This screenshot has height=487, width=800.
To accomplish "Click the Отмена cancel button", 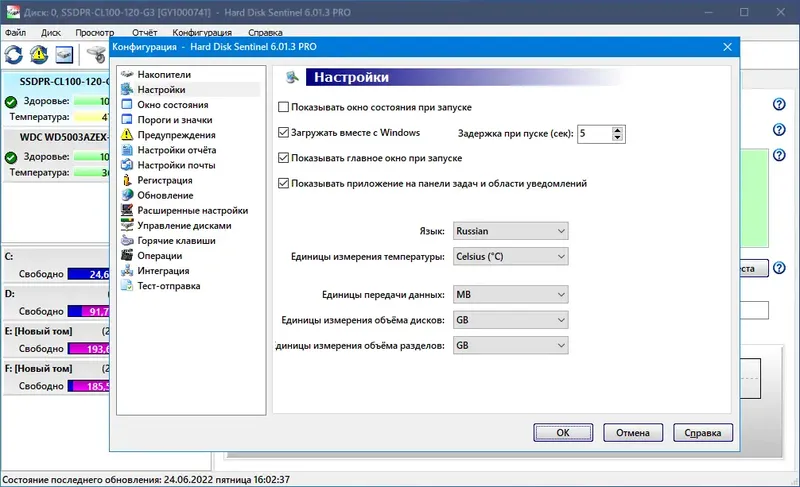I will 633,432.
